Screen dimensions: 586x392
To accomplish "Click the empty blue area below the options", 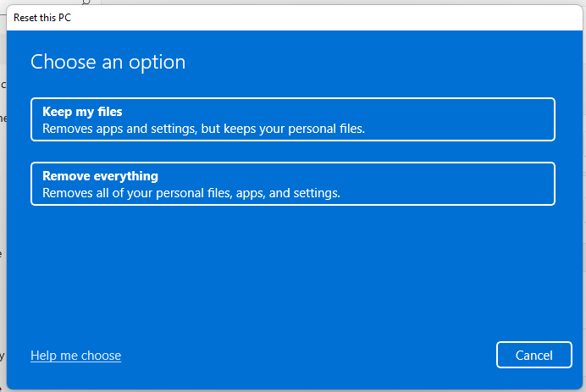I will click(x=292, y=271).
